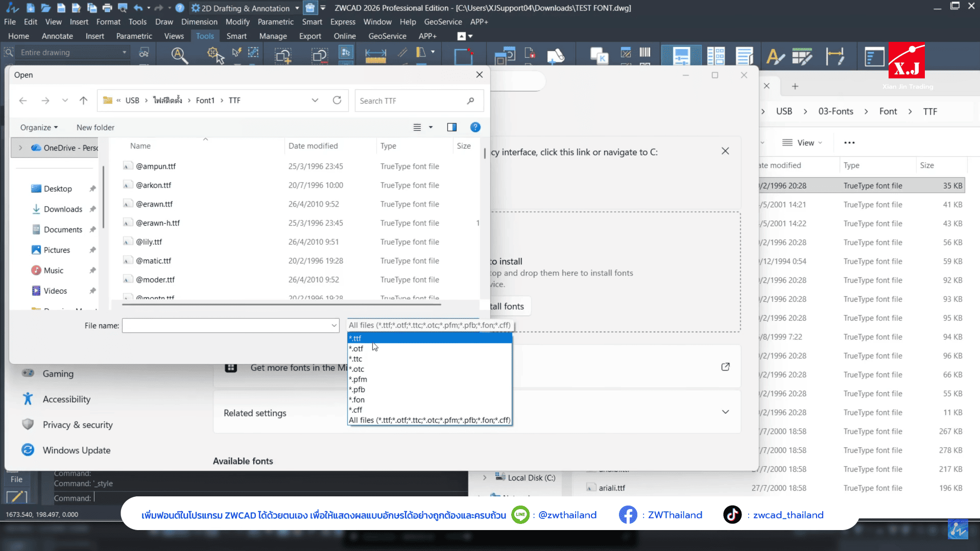Switch to the Manage ribbon tab
The image size is (980, 551).
pyautogui.click(x=273, y=36)
